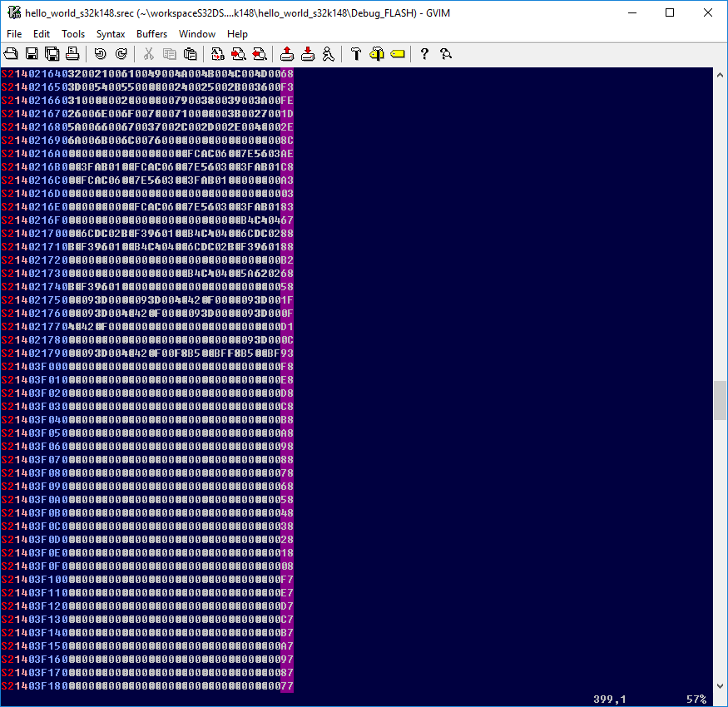728x707 pixels.
Task: Open the Window menu
Action: pos(197,34)
